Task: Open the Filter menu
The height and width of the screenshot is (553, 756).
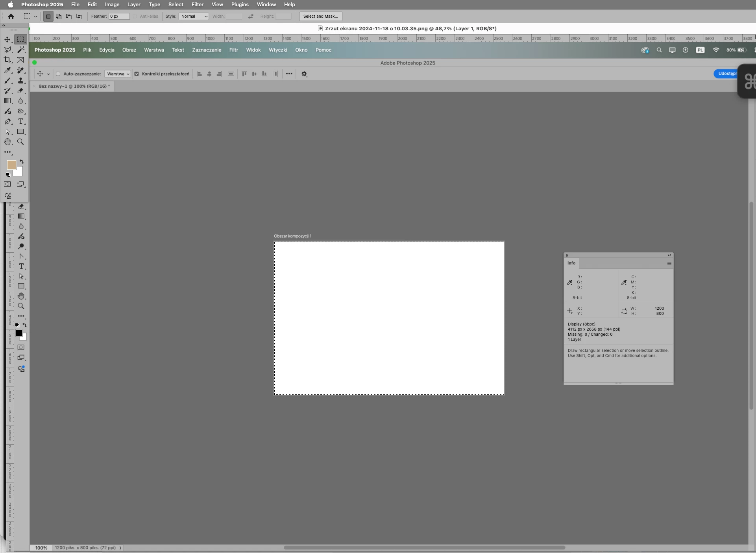Action: pos(197,4)
